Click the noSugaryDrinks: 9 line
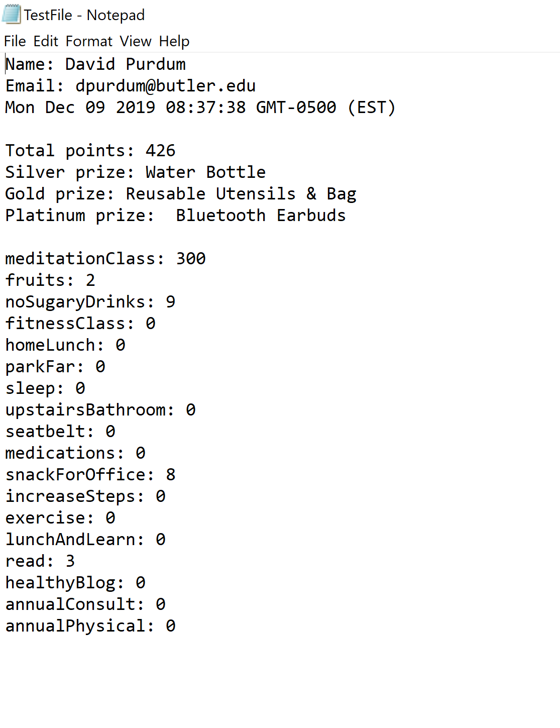Viewport: 560px width, 728px height. point(90,302)
